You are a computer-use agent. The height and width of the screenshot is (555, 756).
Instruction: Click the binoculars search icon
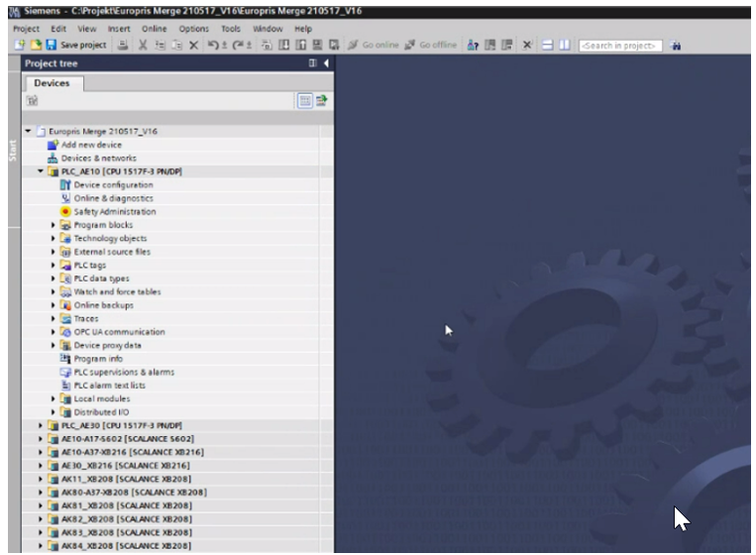(676, 46)
